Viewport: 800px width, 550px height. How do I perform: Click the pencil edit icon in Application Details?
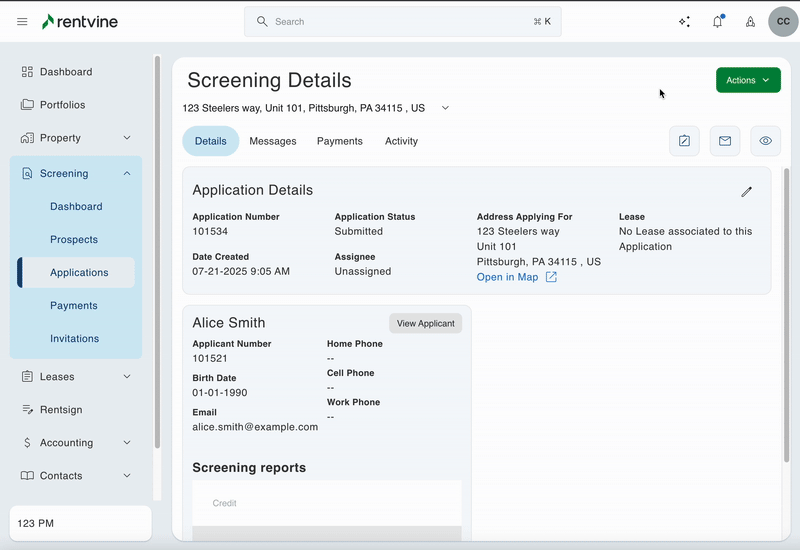tap(746, 192)
